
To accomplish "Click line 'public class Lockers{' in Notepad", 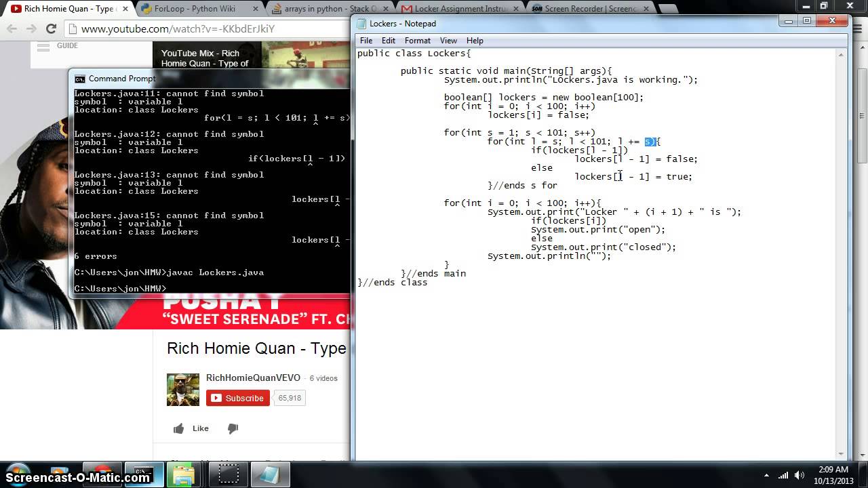I will tap(414, 54).
